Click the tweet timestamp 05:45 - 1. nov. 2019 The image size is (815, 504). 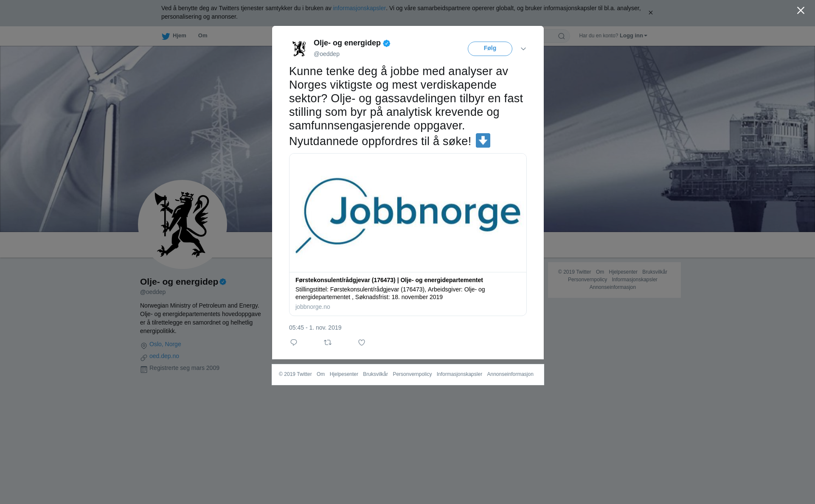tap(315, 328)
